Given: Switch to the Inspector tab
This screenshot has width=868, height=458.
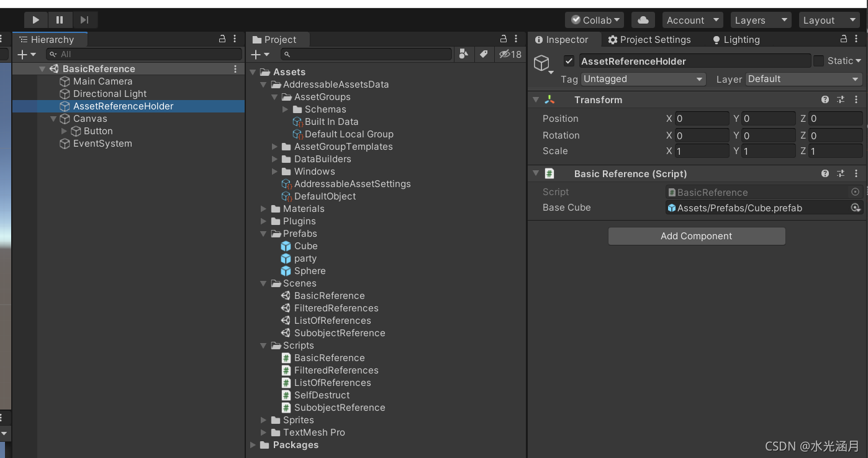Looking at the screenshot, I should click(564, 39).
